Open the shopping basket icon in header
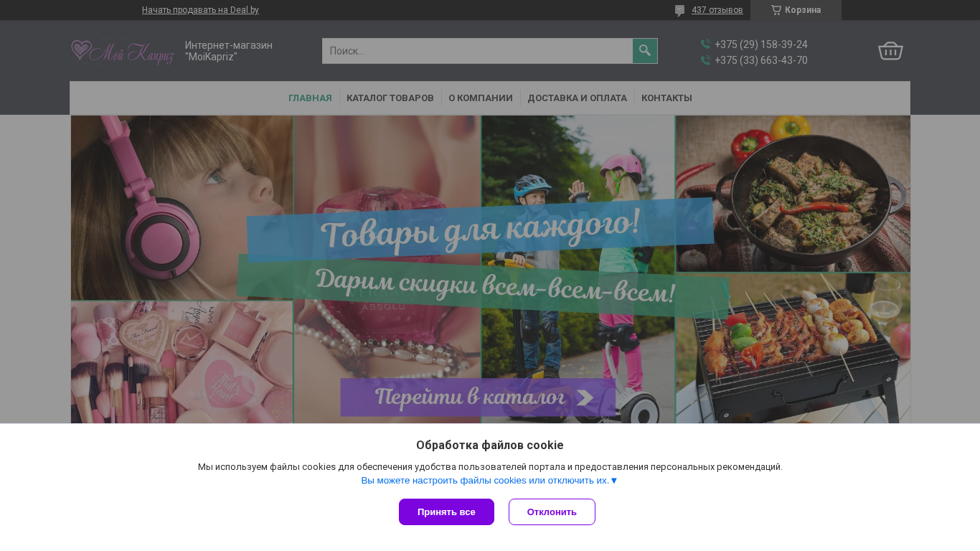Viewport: 980px width, 551px height. [890, 51]
